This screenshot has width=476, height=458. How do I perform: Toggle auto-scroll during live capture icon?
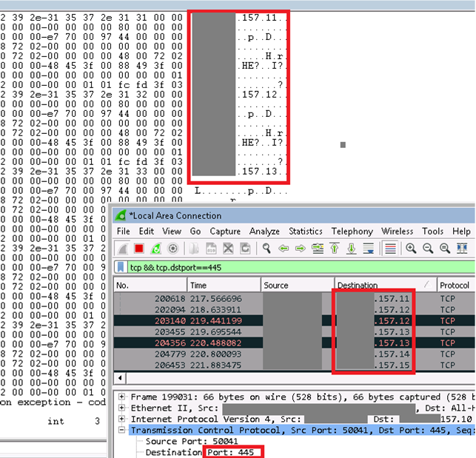point(370,249)
